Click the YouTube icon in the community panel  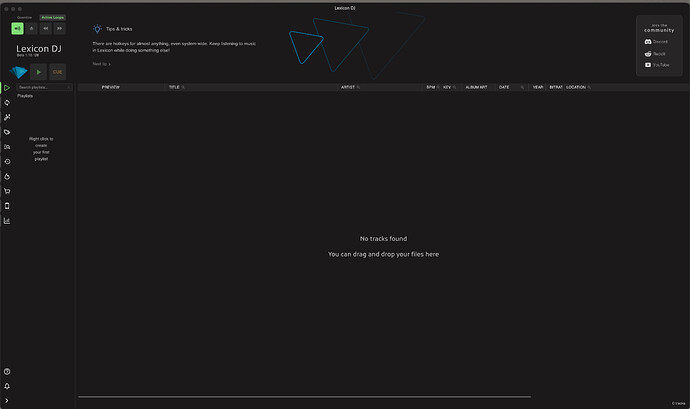coord(648,65)
